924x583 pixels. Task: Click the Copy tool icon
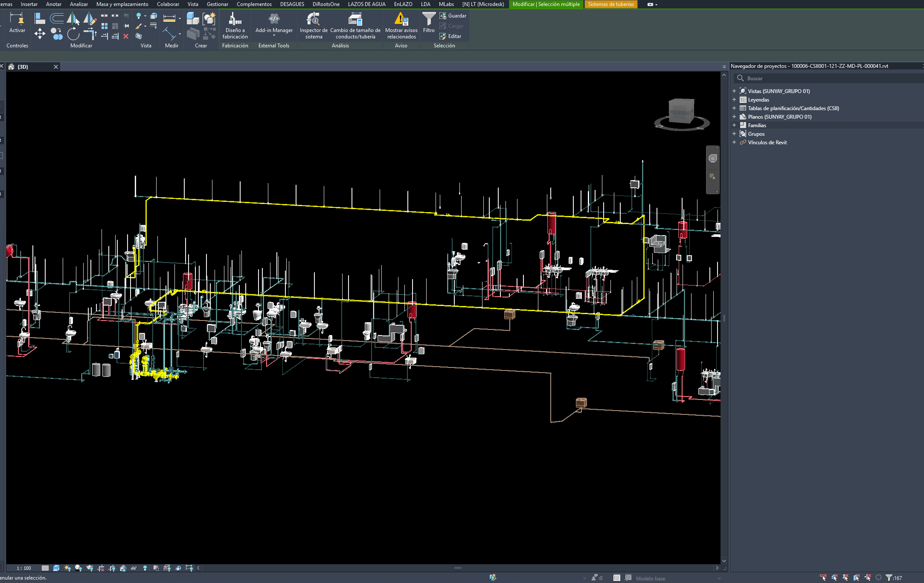tap(56, 33)
